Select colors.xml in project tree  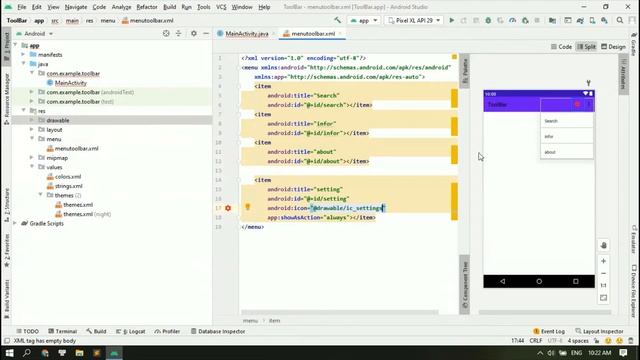click(64, 177)
